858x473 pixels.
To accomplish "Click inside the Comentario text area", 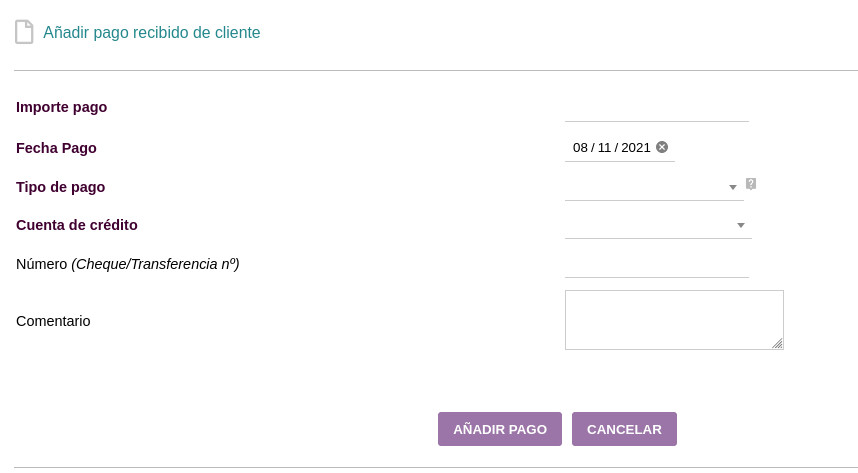I will tap(674, 320).
